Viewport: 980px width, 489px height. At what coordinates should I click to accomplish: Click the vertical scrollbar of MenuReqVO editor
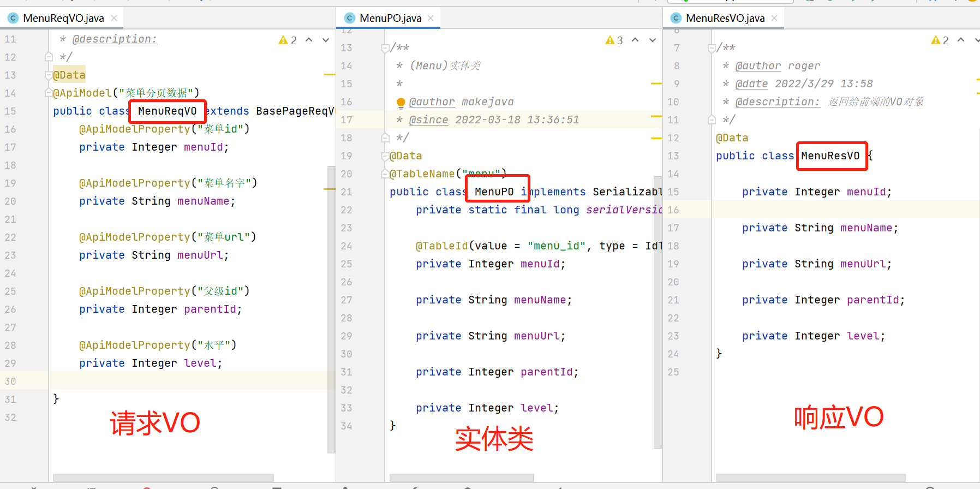[331, 309]
